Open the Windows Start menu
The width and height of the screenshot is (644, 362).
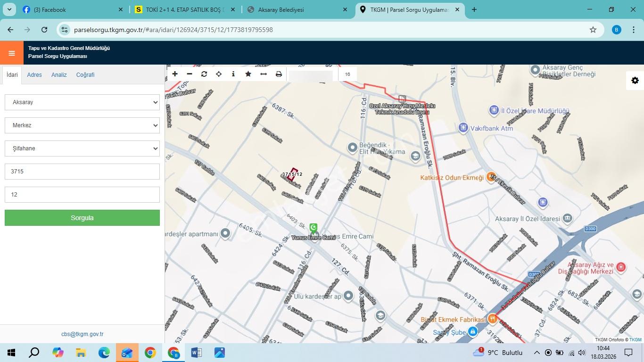pos(11,353)
